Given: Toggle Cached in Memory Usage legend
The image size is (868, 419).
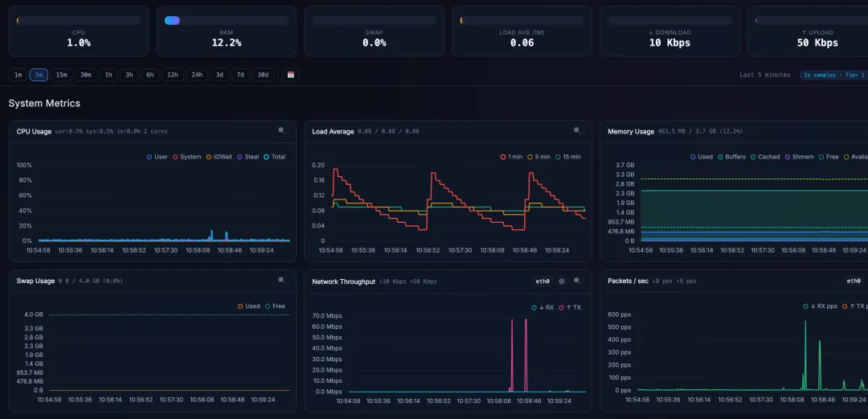Looking at the screenshot, I should pos(765,157).
